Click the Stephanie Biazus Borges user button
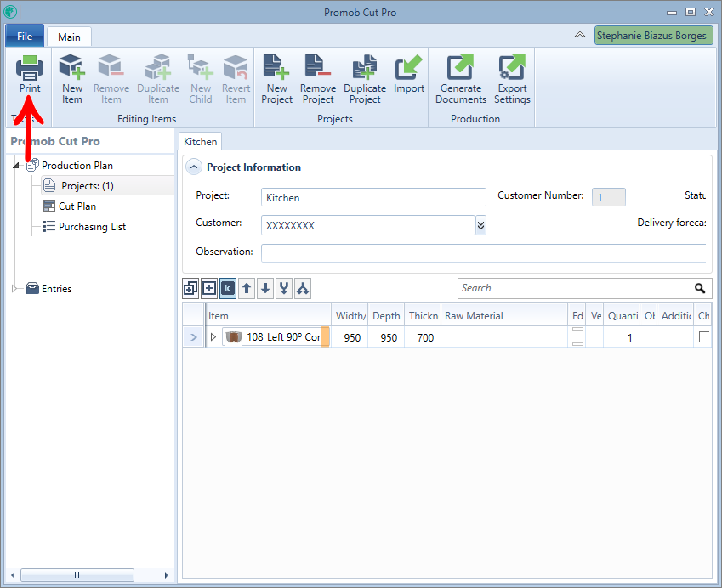 pyautogui.click(x=653, y=36)
